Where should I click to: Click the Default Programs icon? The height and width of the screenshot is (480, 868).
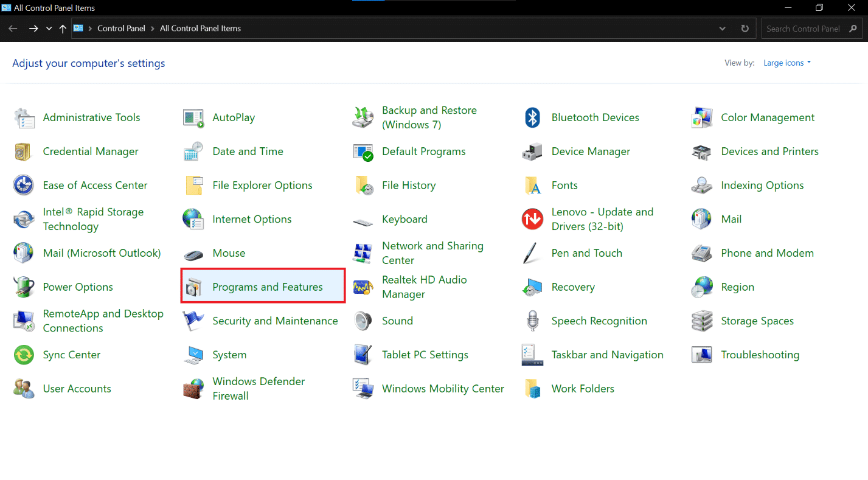click(363, 151)
